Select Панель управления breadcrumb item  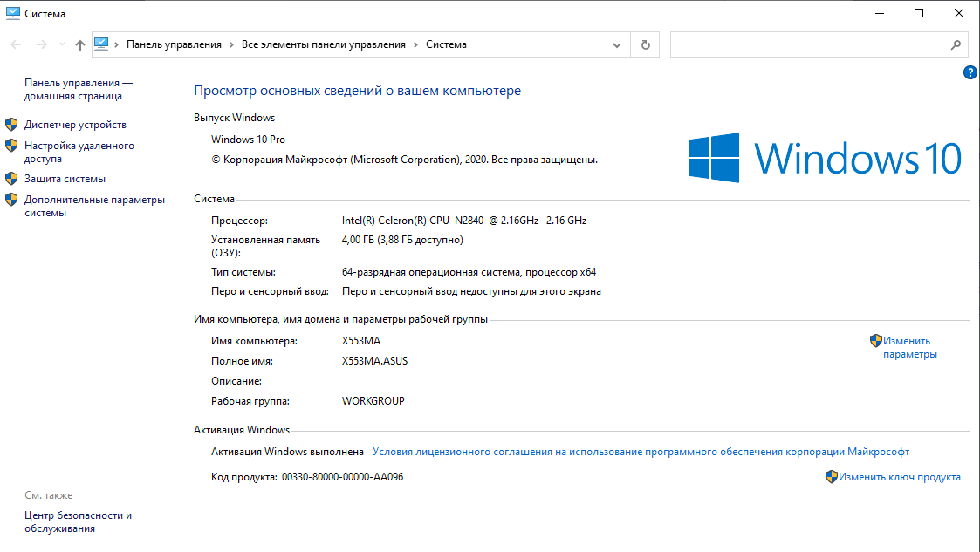175,44
